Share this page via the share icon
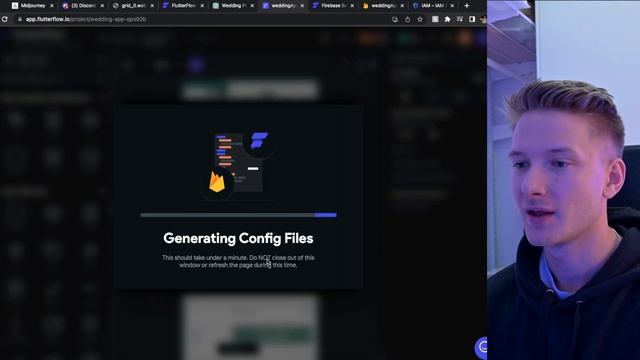This screenshot has height=360, width=640. point(407,19)
